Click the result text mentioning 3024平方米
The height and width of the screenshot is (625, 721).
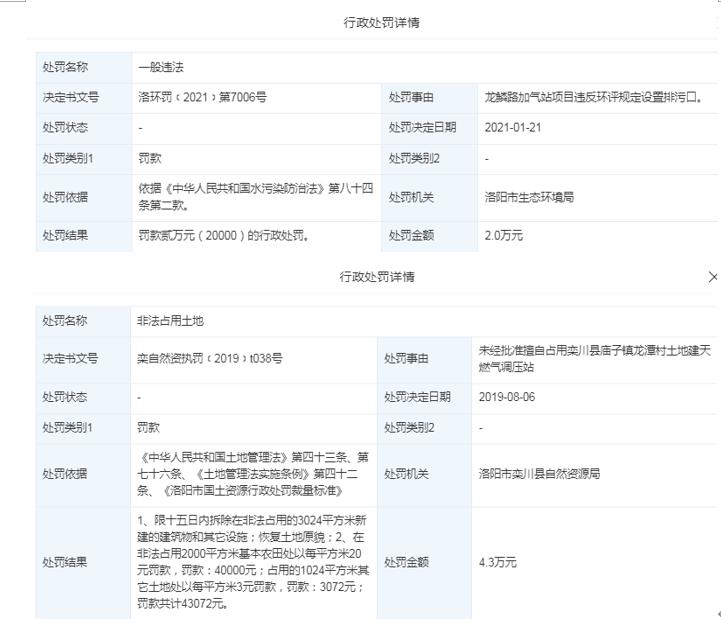(253, 562)
